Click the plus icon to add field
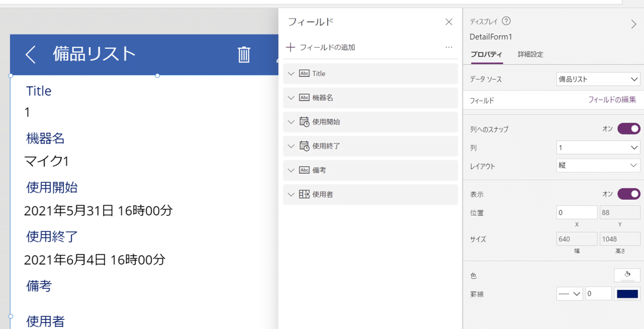Viewport: 644px width, 329px height. pos(290,47)
